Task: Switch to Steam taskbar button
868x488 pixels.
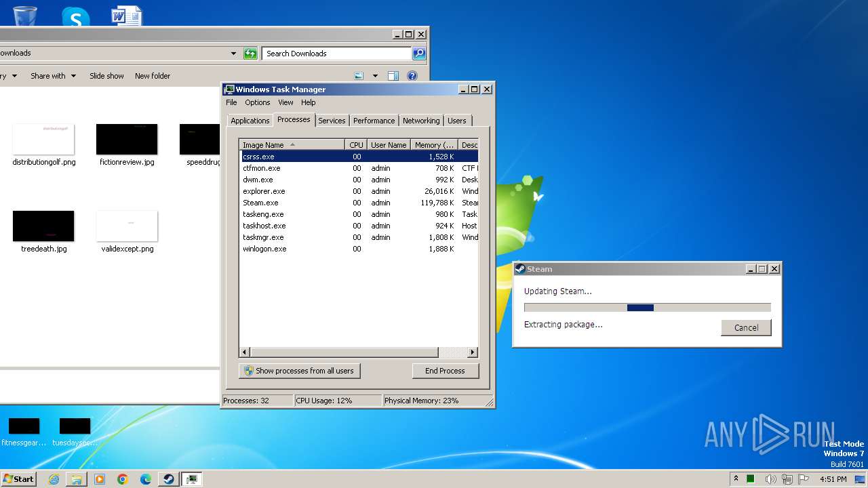Action: pos(169,479)
